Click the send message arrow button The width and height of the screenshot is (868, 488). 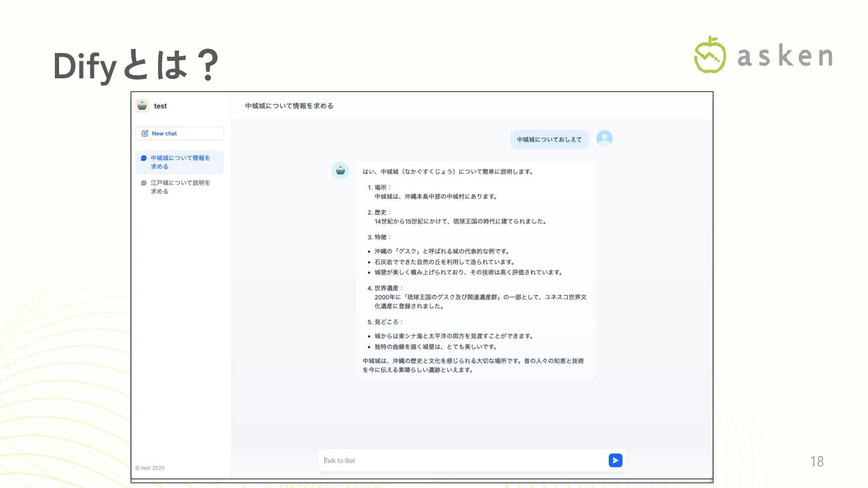click(615, 460)
